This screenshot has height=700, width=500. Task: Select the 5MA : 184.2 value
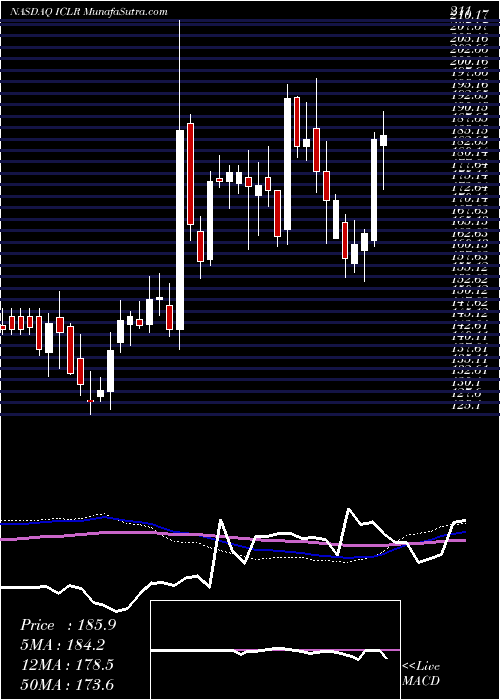65,645
